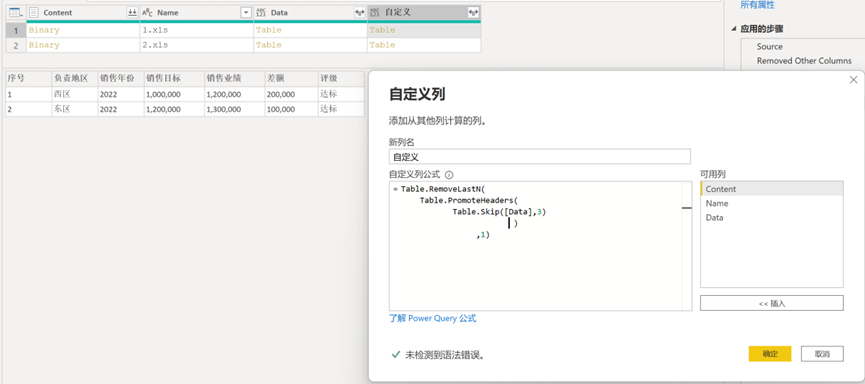
Task: Open the Name column filter dropdown
Action: pyautogui.click(x=245, y=13)
